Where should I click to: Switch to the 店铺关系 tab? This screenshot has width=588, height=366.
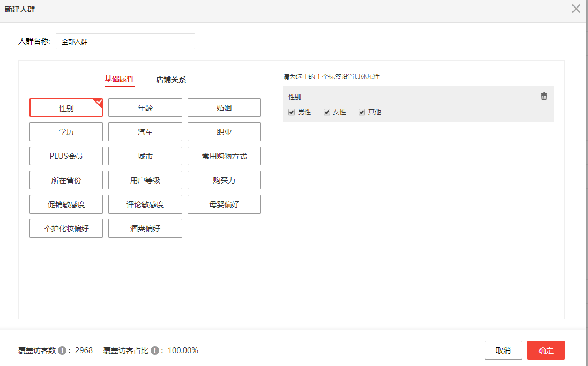(171, 79)
